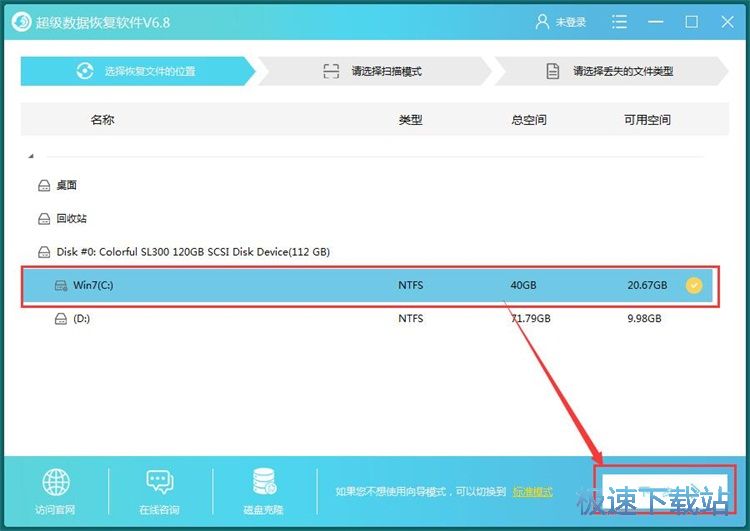The image size is (750, 531).
Task: Maximize the recovery software window
Action: tap(691, 22)
